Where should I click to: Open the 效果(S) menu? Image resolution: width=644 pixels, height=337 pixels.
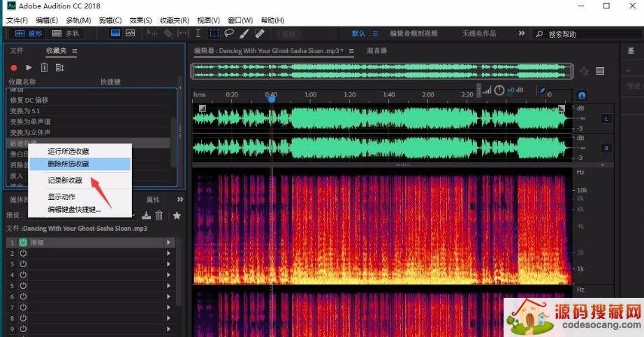140,20
